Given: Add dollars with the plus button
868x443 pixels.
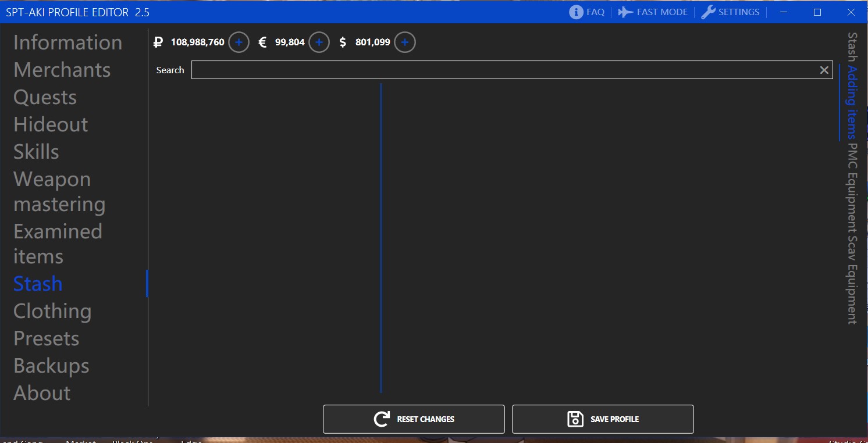Looking at the screenshot, I should point(404,42).
